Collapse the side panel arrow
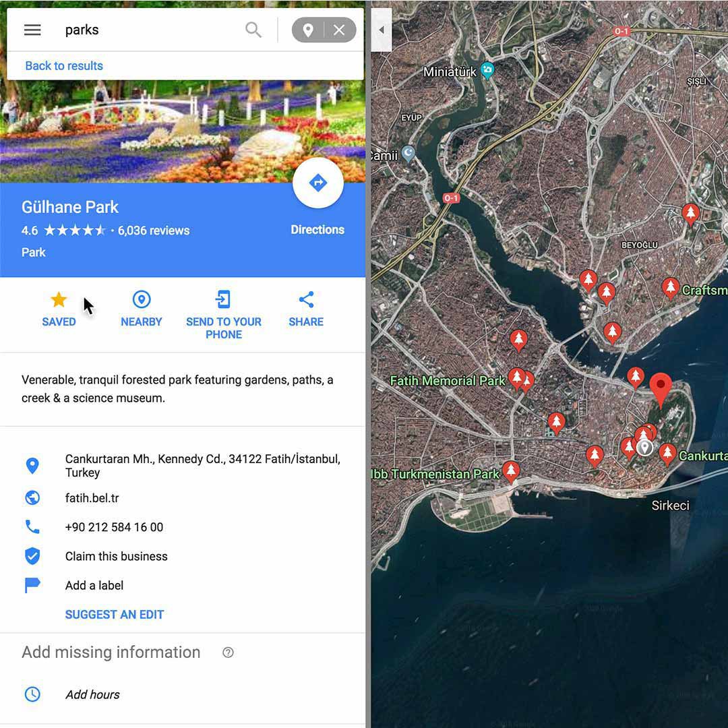728x728 pixels. [x=382, y=30]
